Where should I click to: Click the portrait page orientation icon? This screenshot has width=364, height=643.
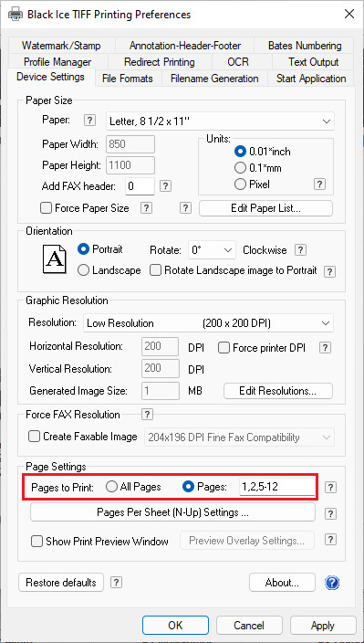point(54,258)
